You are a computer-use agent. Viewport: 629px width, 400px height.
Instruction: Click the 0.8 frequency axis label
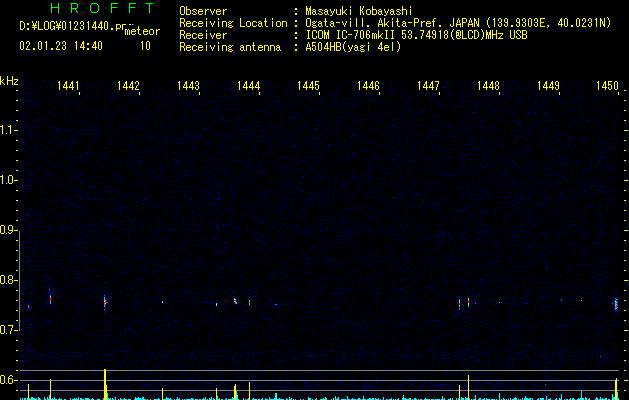click(9, 280)
